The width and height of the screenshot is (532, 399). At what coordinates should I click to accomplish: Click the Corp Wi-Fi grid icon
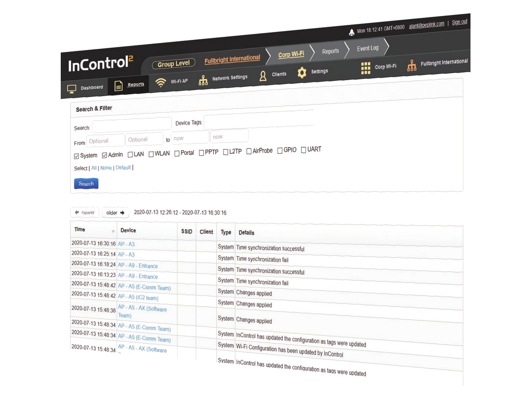(x=366, y=68)
